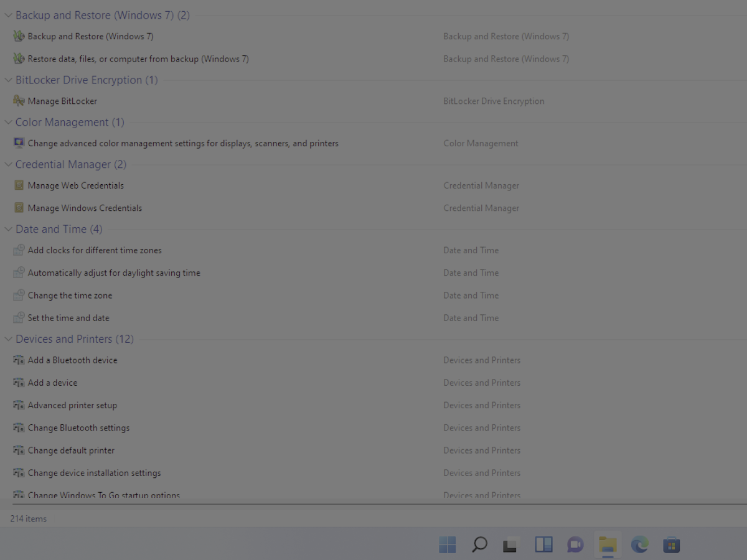Screen dimensions: 747x560
Task: Select Change device installation settings
Action: (94, 472)
